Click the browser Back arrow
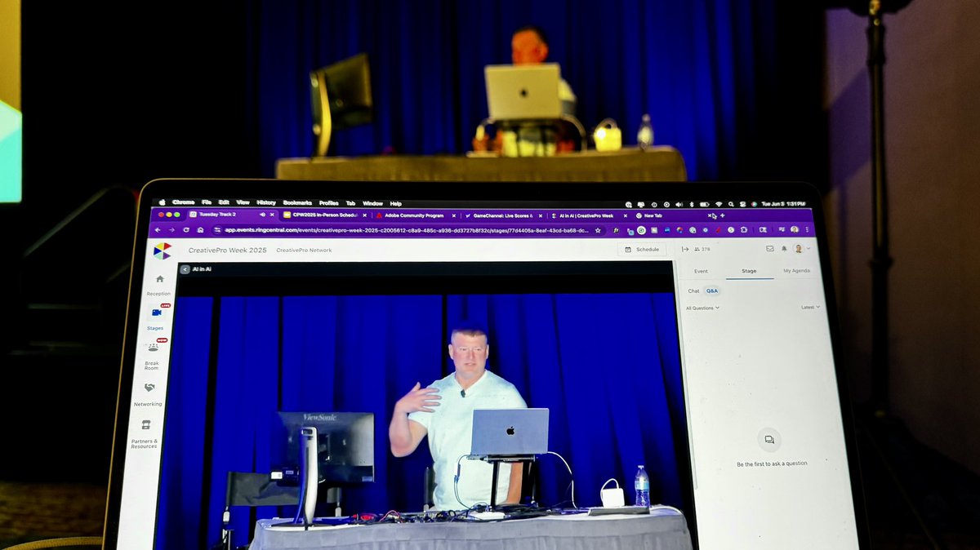The height and width of the screenshot is (550, 980). click(158, 230)
